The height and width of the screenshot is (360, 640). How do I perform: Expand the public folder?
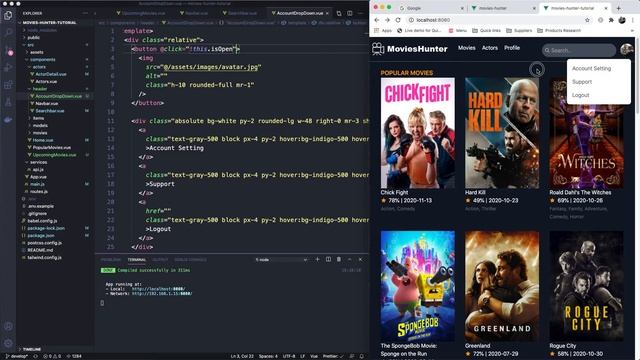[x=33, y=37]
